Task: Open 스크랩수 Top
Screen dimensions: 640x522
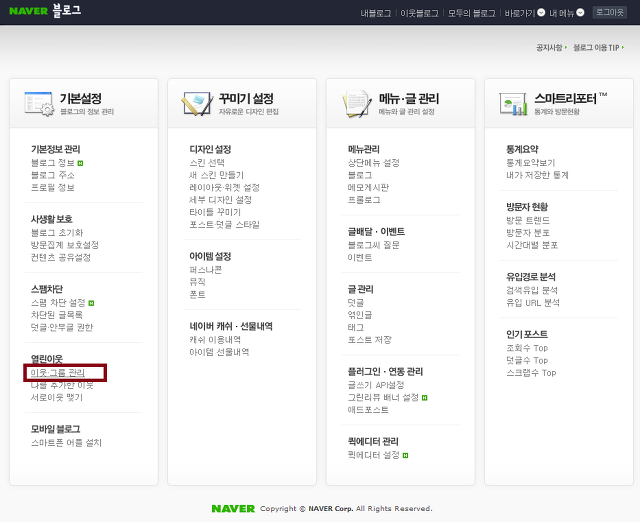Action: [x=531, y=373]
